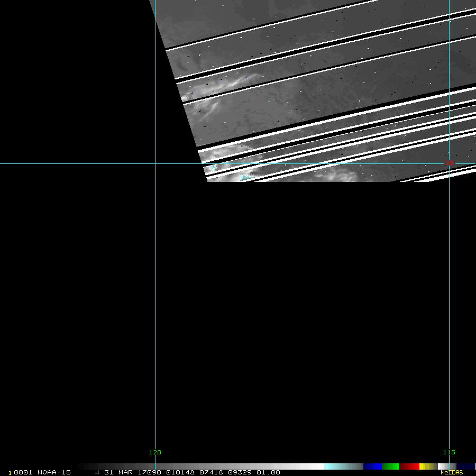Viewport: 476px width, 476px height.
Task: Select the 120 longitude label
Action: pyautogui.click(x=155, y=452)
